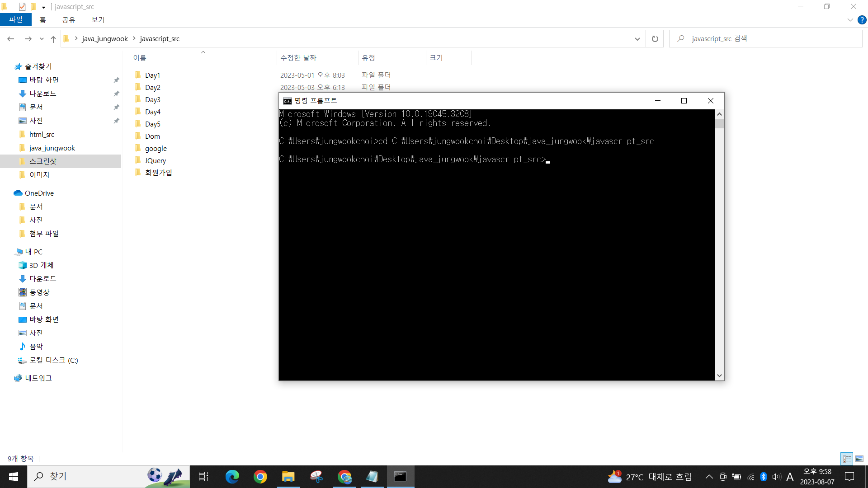Open Microsoft Edge from the taskbar

coord(232,476)
